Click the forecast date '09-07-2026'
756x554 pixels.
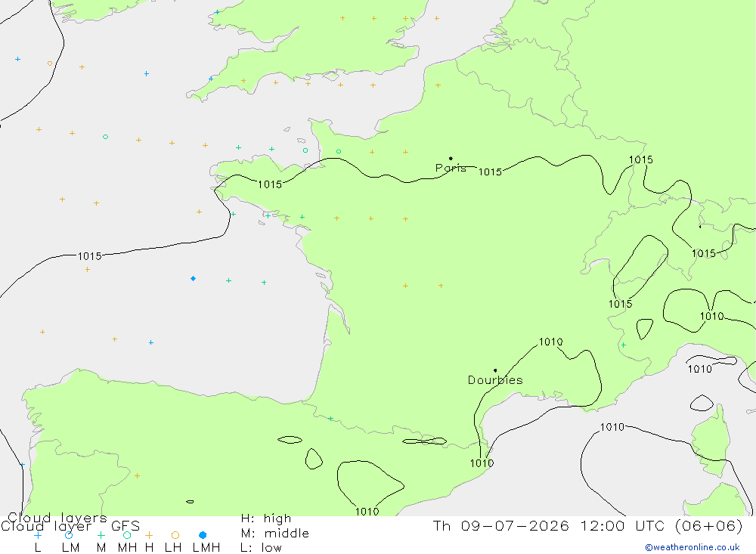coord(515,525)
